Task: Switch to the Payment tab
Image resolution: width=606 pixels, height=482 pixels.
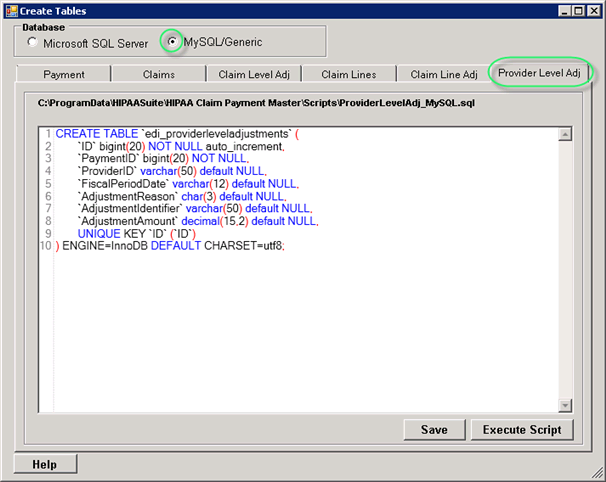Action: click(x=64, y=74)
